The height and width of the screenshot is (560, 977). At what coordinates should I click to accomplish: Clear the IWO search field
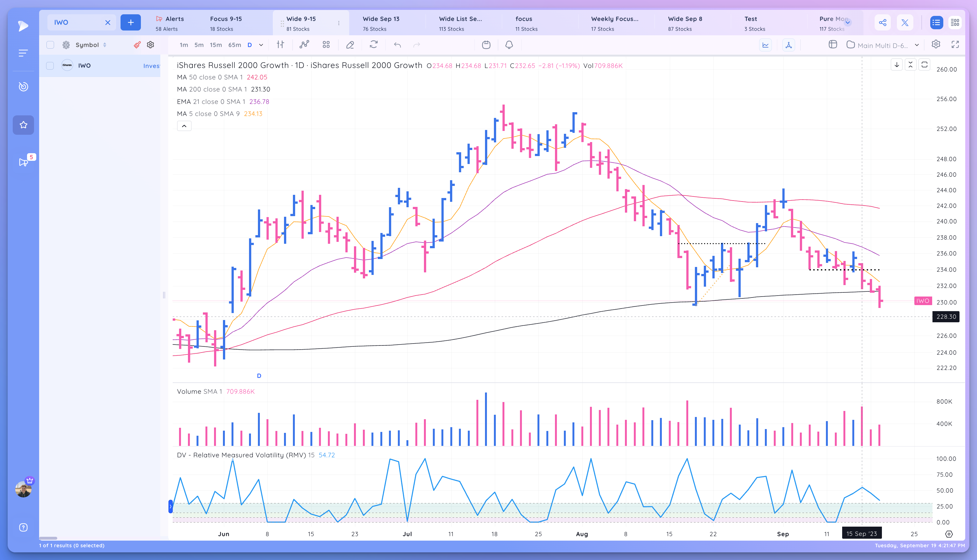tap(108, 22)
